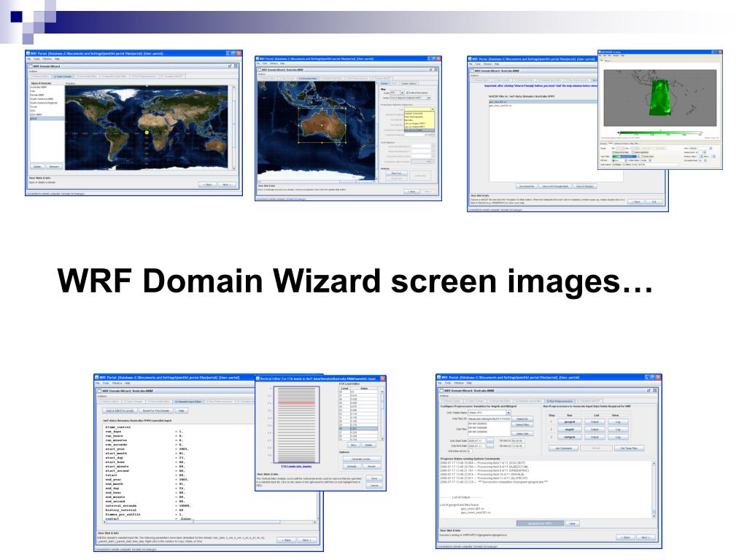747x560 pixels.
Task: Switch to the Display Options tab
Action: [x=409, y=84]
